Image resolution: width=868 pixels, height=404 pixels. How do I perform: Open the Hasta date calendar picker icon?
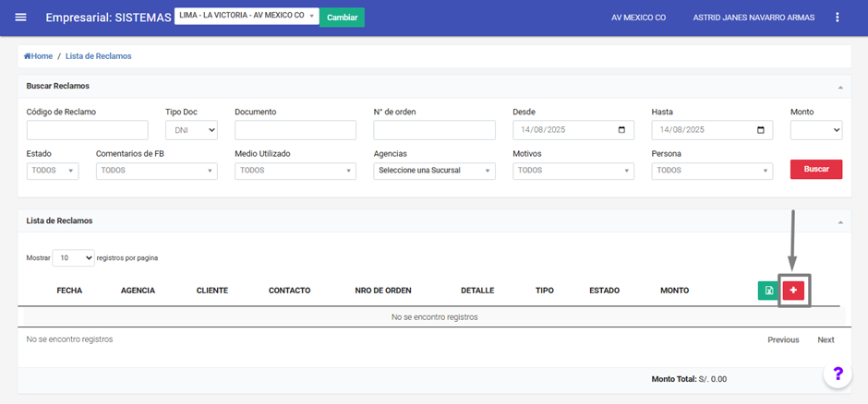tap(760, 130)
